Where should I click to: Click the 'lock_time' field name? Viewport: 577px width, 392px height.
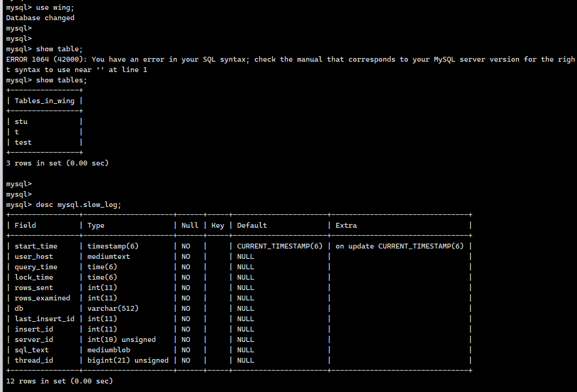[34, 277]
